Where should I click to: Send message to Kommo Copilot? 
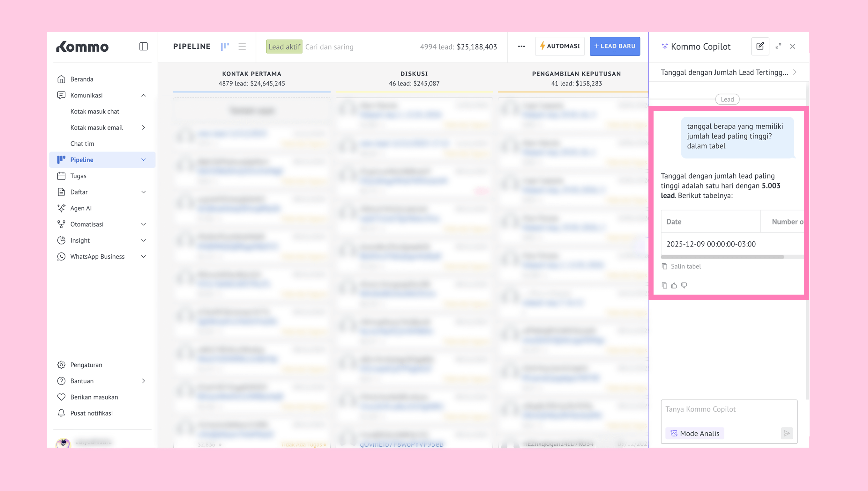(x=787, y=433)
